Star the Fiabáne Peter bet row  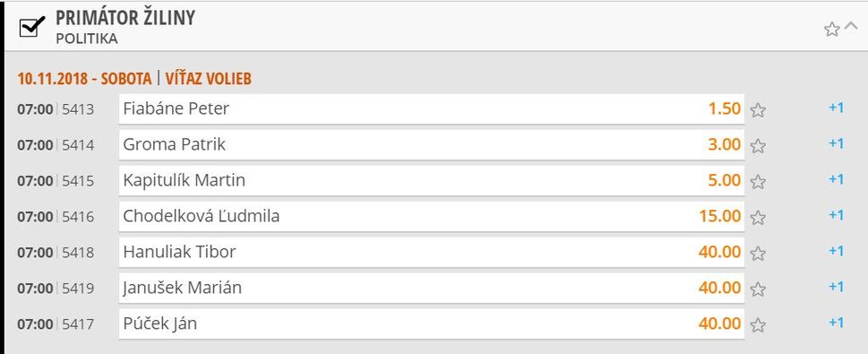(x=758, y=110)
